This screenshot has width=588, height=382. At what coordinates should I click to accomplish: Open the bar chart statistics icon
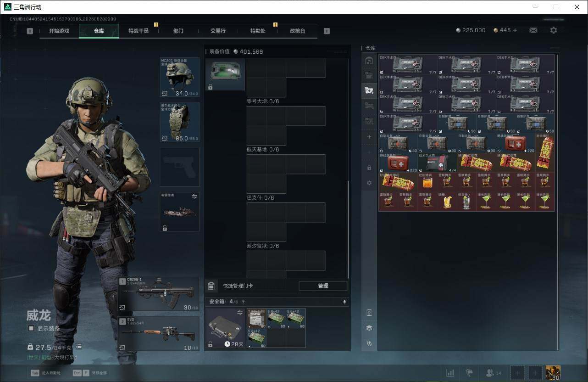tap(450, 373)
